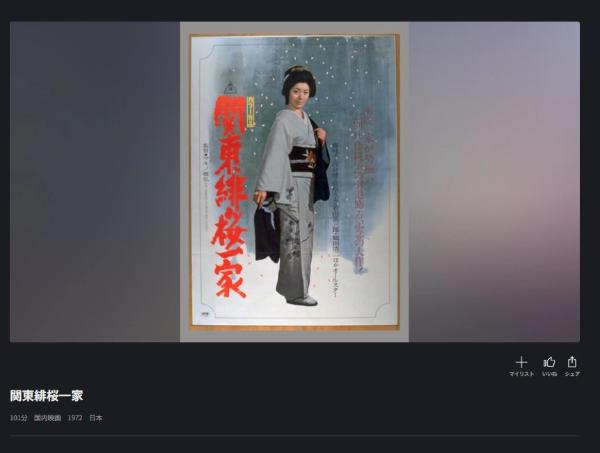Click the いいね label under thumbs-up
The image size is (600, 453).
pyautogui.click(x=549, y=374)
